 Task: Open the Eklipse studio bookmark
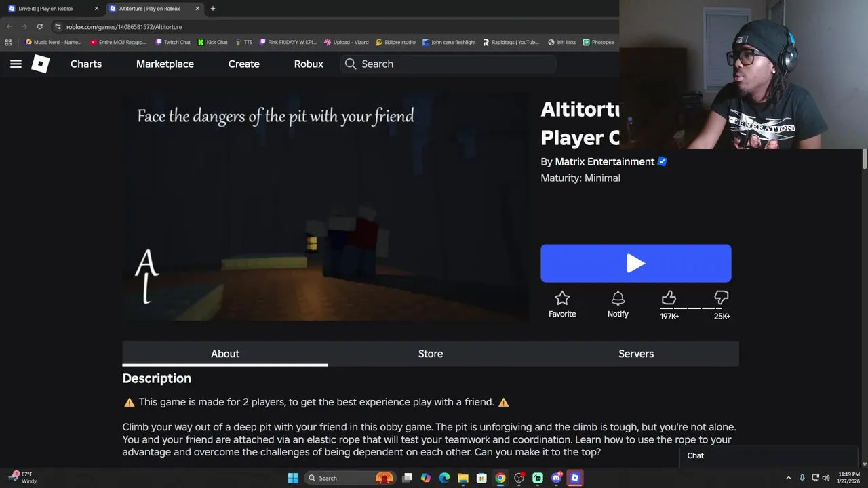pyautogui.click(x=395, y=42)
